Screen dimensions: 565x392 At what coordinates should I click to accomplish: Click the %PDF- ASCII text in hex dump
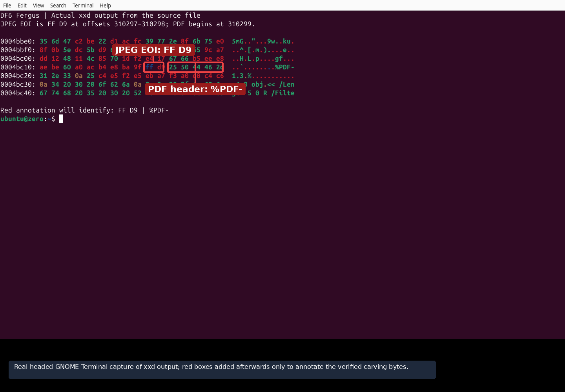(284, 67)
